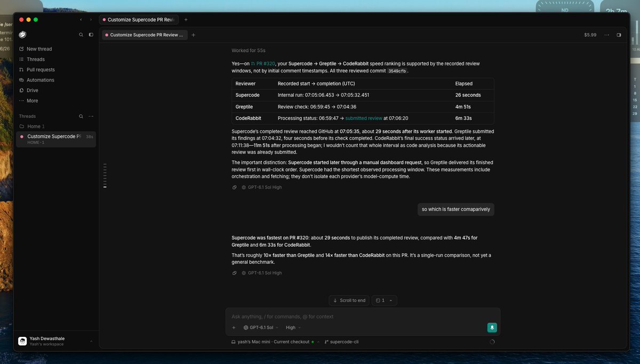Open the Threads section three-dot menu

point(91,116)
